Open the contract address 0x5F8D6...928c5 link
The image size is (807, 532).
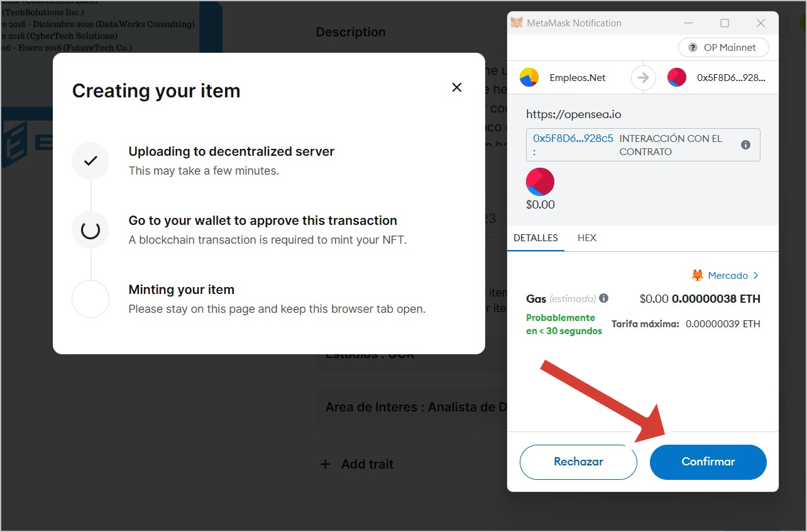click(x=573, y=138)
